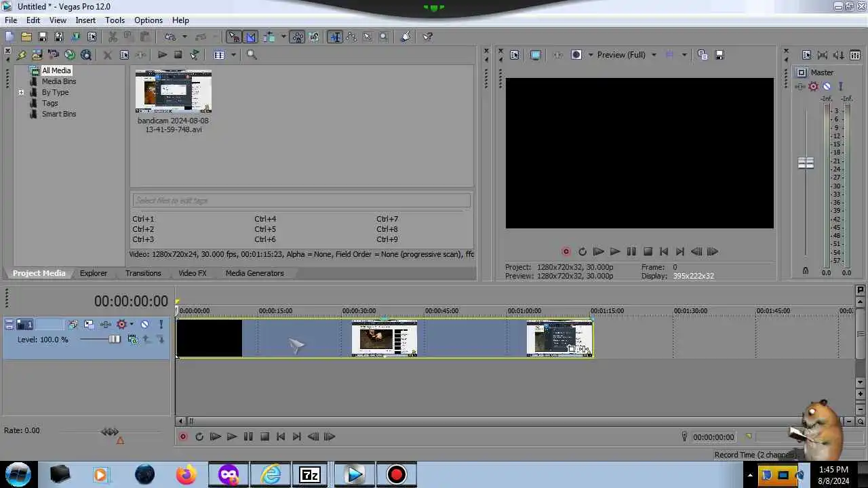Open the Insert menu

pos(85,20)
